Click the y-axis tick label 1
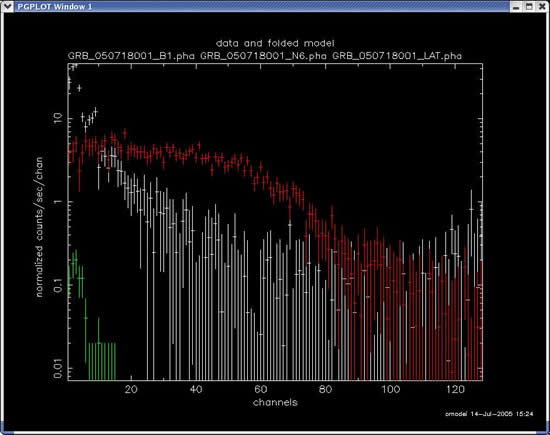 pos(58,202)
